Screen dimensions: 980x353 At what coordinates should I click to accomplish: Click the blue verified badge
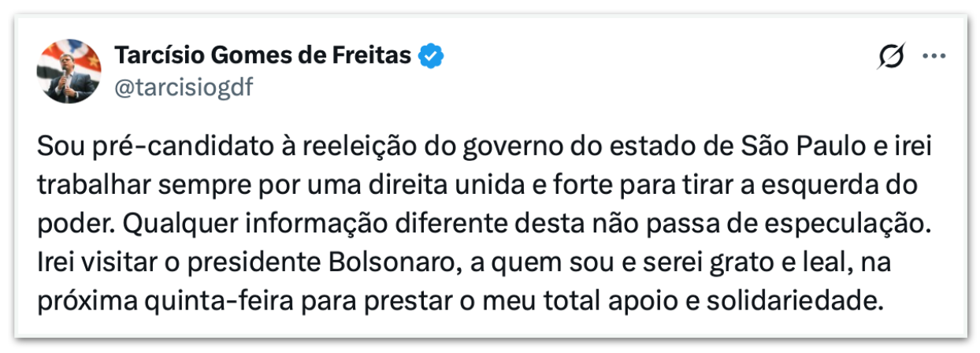point(432,56)
